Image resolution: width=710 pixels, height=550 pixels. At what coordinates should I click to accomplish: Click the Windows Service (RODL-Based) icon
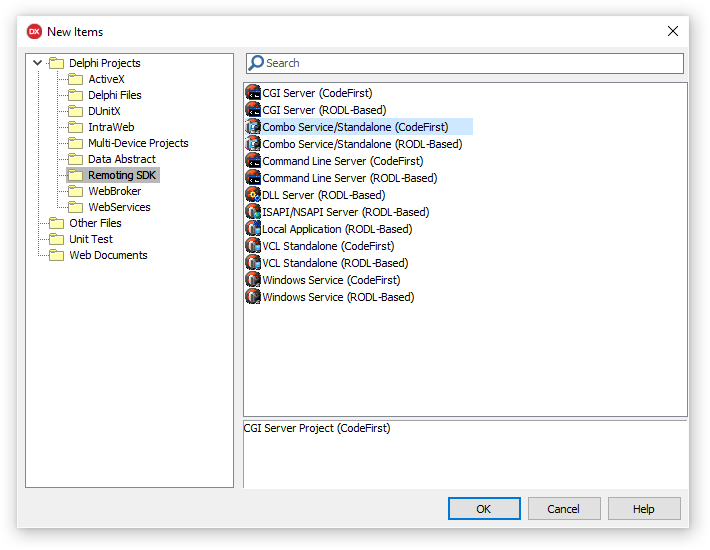253,297
